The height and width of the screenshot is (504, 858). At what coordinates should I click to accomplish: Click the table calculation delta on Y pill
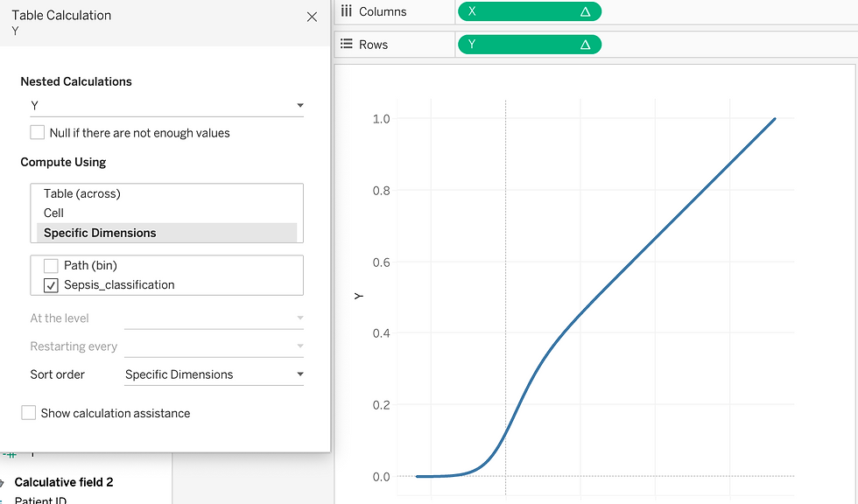[585, 45]
